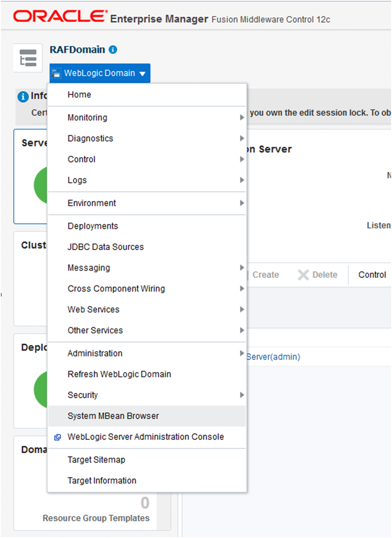The width and height of the screenshot is (392, 538).
Task: Click the RAFDomain title
Action: click(x=78, y=49)
